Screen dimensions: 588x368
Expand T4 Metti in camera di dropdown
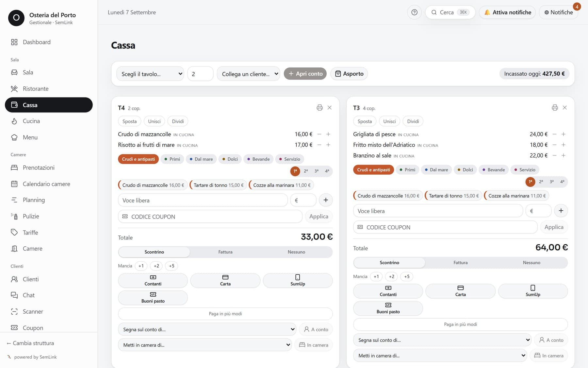(x=205, y=345)
